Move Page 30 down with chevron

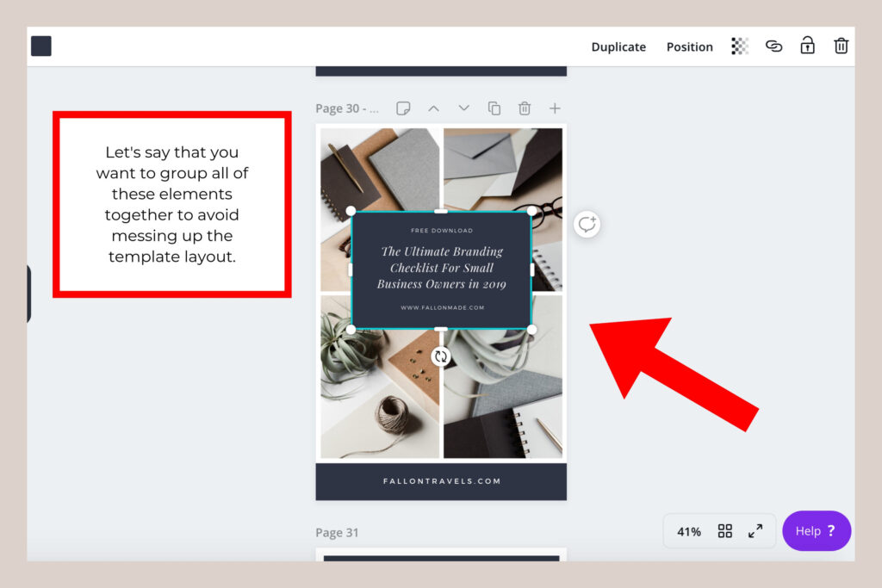click(463, 108)
